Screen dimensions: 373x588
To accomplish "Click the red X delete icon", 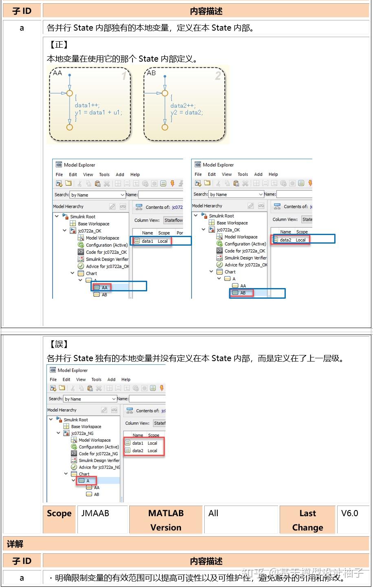I will (x=107, y=183).
